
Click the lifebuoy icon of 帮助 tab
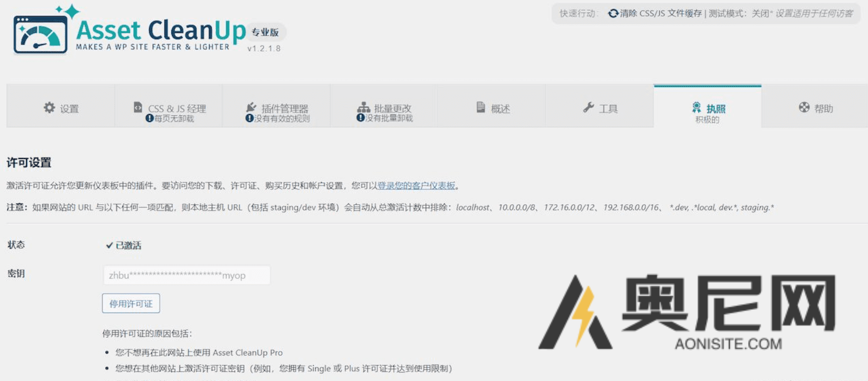pyautogui.click(x=804, y=108)
